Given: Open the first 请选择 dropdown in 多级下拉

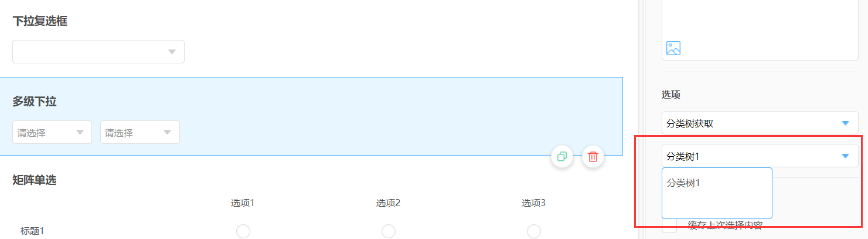Looking at the screenshot, I should tap(52, 132).
